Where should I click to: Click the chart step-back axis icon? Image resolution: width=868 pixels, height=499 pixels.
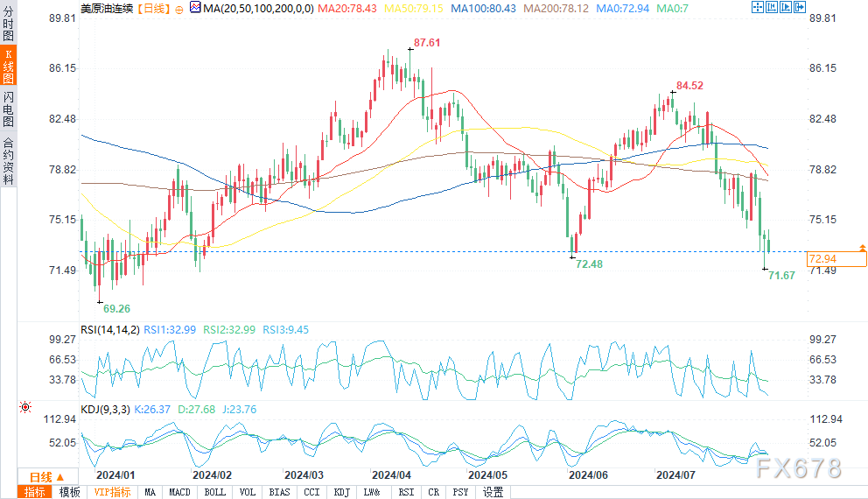click(772, 7)
